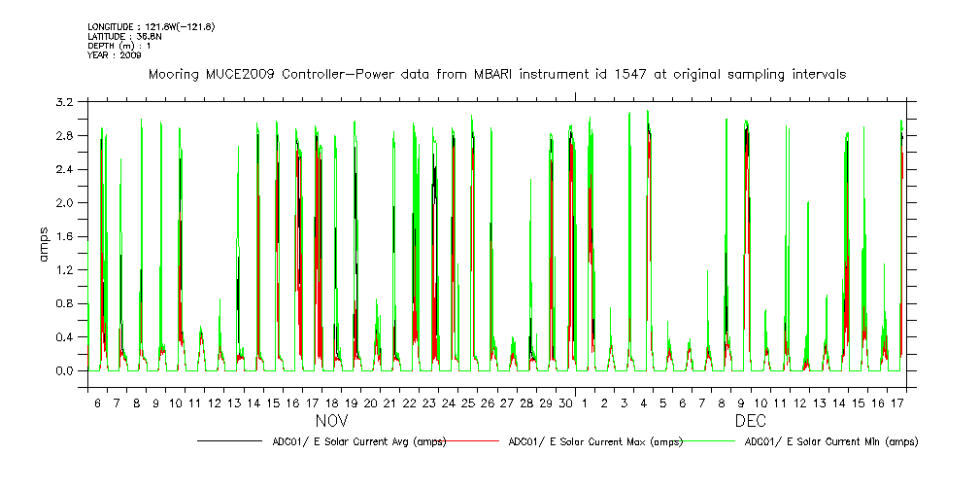Viewport: 980px width, 490px height.
Task: Click the 0.0 tick label on y-axis
Action: tap(65, 371)
